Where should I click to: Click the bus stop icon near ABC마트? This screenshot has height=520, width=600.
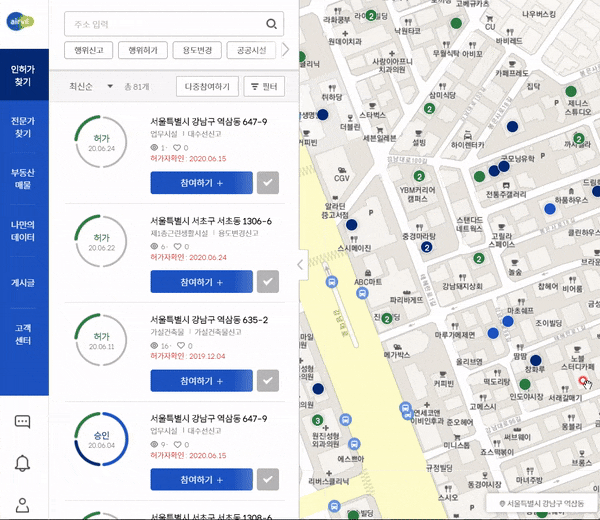click(362, 293)
